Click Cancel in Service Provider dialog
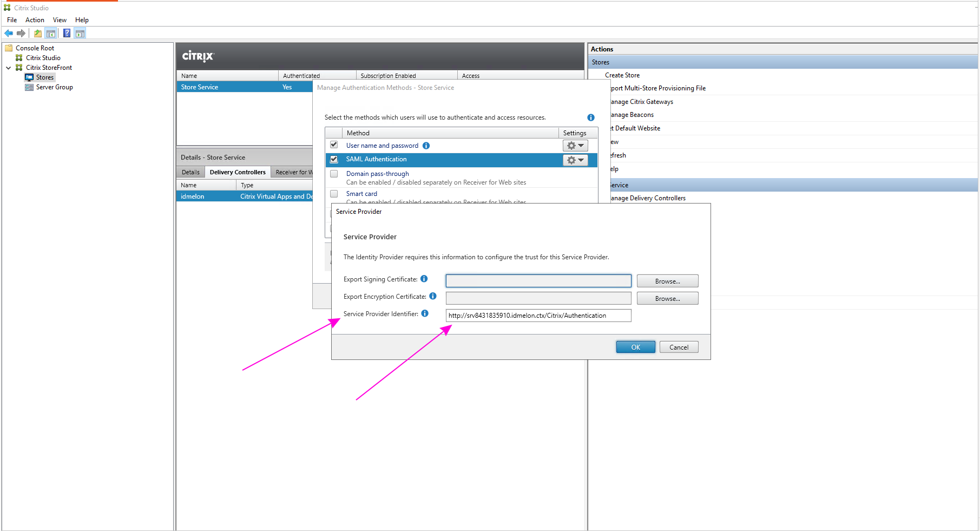 pyautogui.click(x=679, y=347)
